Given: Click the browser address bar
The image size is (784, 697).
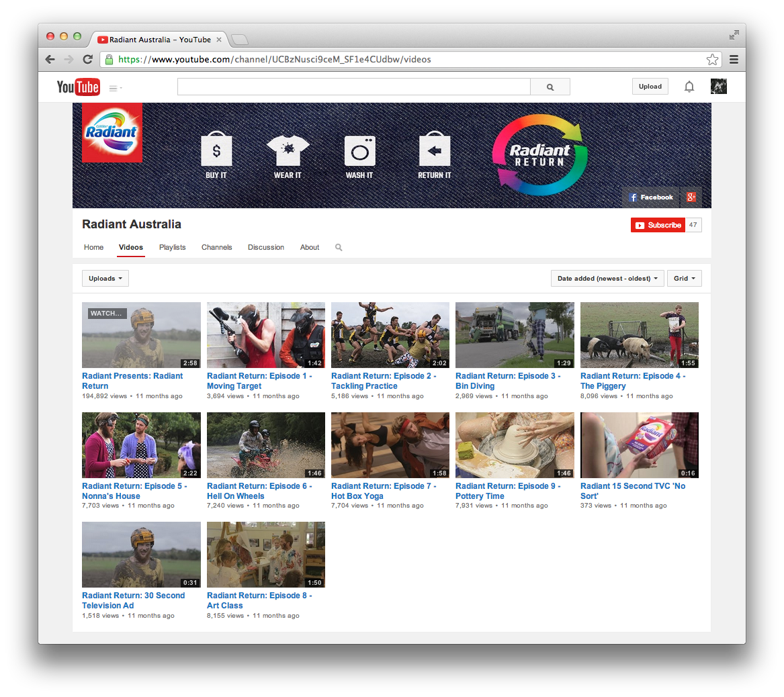Looking at the screenshot, I should [410, 60].
